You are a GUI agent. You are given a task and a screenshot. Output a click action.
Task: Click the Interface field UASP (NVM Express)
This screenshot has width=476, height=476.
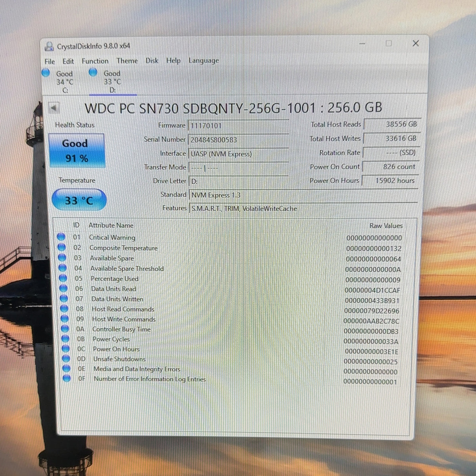tap(239, 154)
